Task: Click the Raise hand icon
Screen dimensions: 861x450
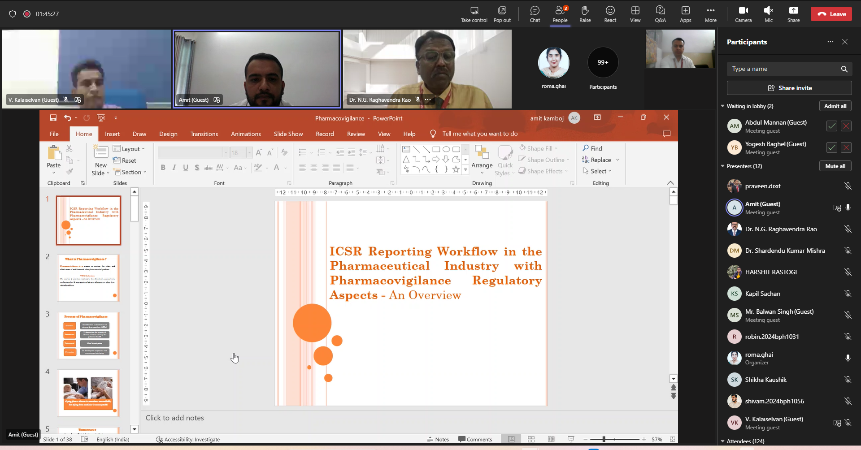Action: 585,13
